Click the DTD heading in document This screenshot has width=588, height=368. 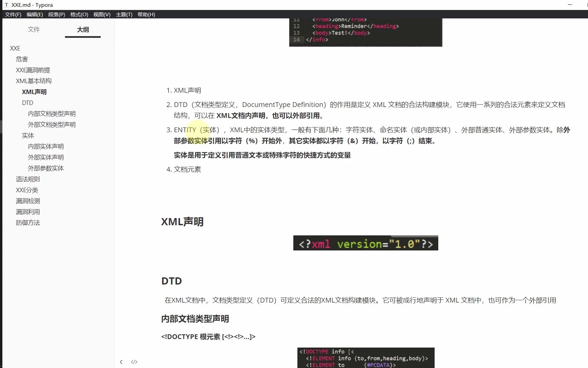[171, 281]
